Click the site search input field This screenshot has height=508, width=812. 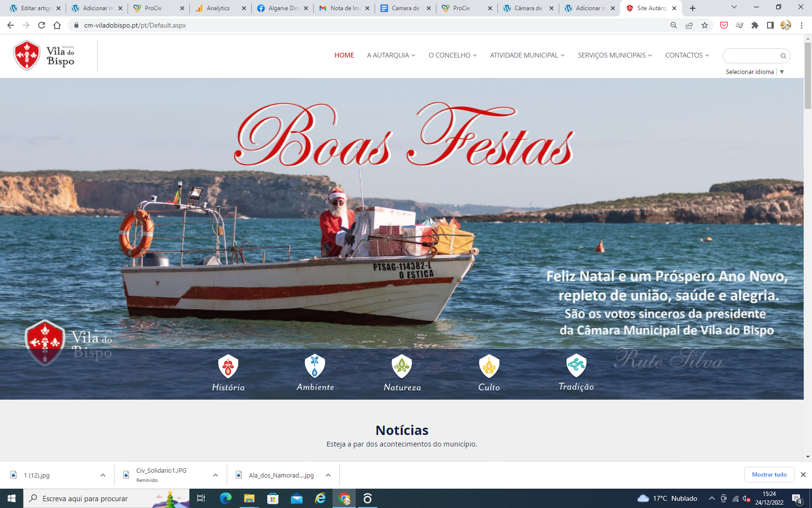(751, 56)
